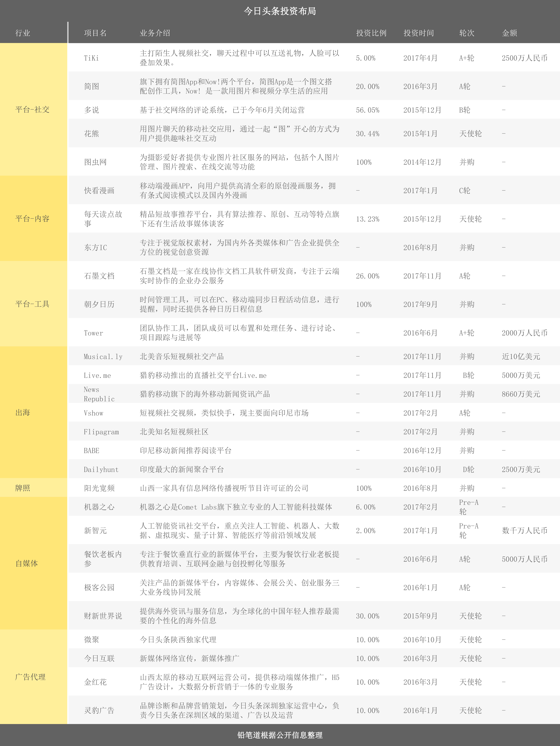Select project name BABE
The width and height of the screenshot is (560, 746).
point(91,451)
